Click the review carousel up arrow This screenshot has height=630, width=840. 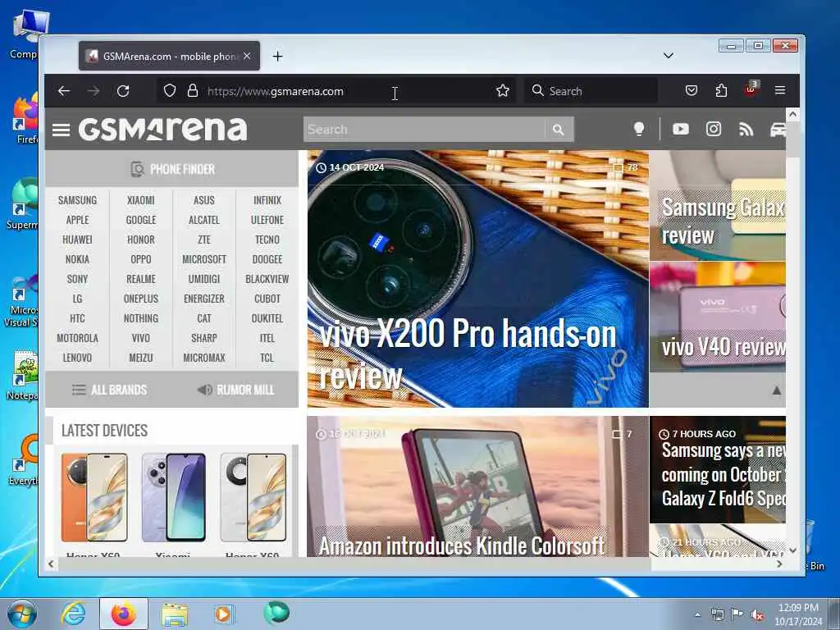pos(776,390)
